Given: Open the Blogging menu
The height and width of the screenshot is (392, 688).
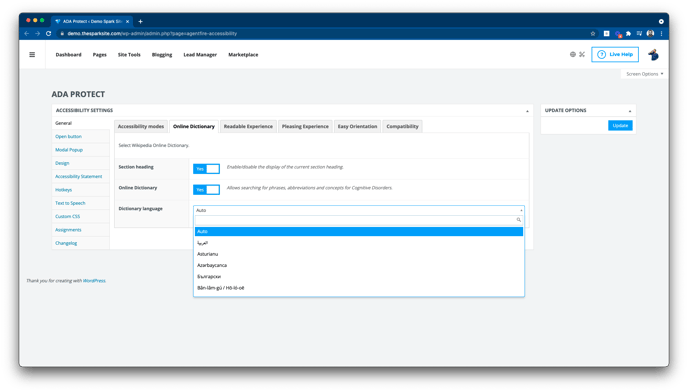Looking at the screenshot, I should click(x=162, y=55).
